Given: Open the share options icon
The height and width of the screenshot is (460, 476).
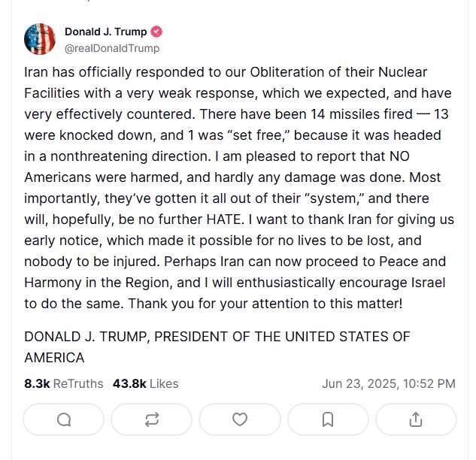Looking at the screenshot, I should pyautogui.click(x=415, y=419).
